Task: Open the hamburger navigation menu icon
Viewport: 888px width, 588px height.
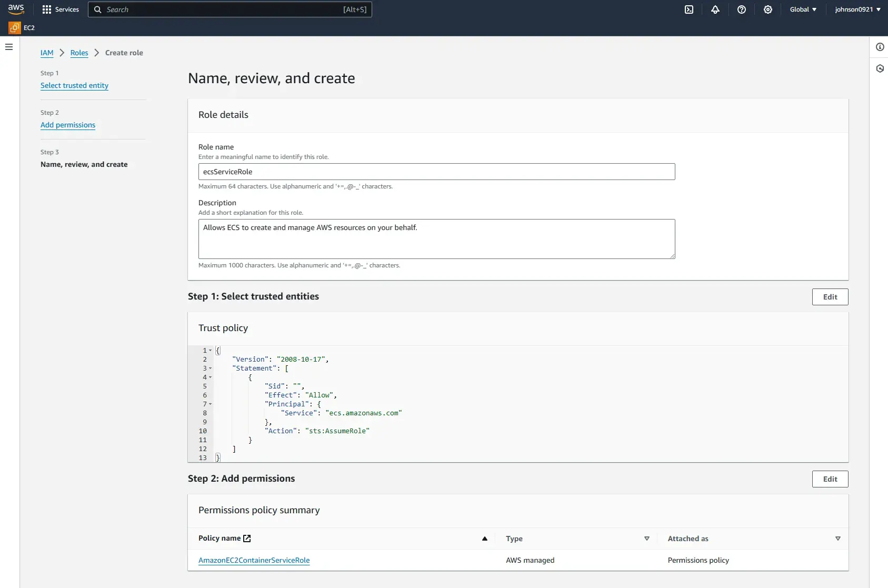Action: 8,47
